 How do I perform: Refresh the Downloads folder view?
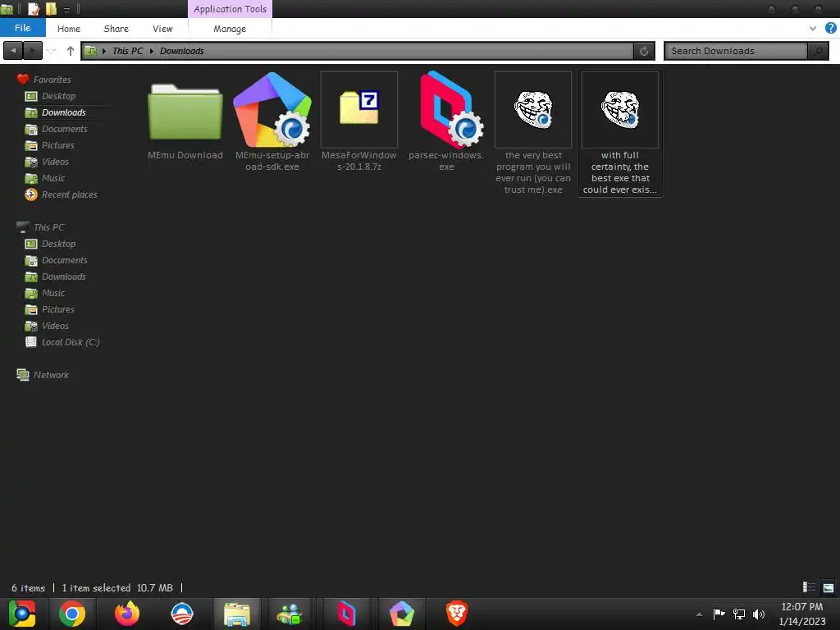(x=644, y=51)
